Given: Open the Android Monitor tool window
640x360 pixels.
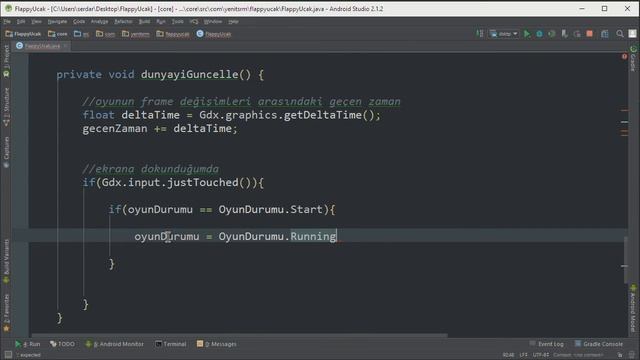Looking at the screenshot, I should click(115, 344).
